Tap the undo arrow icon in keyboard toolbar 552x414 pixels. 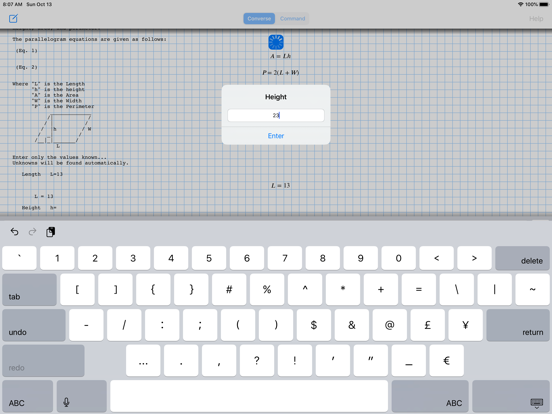(14, 232)
